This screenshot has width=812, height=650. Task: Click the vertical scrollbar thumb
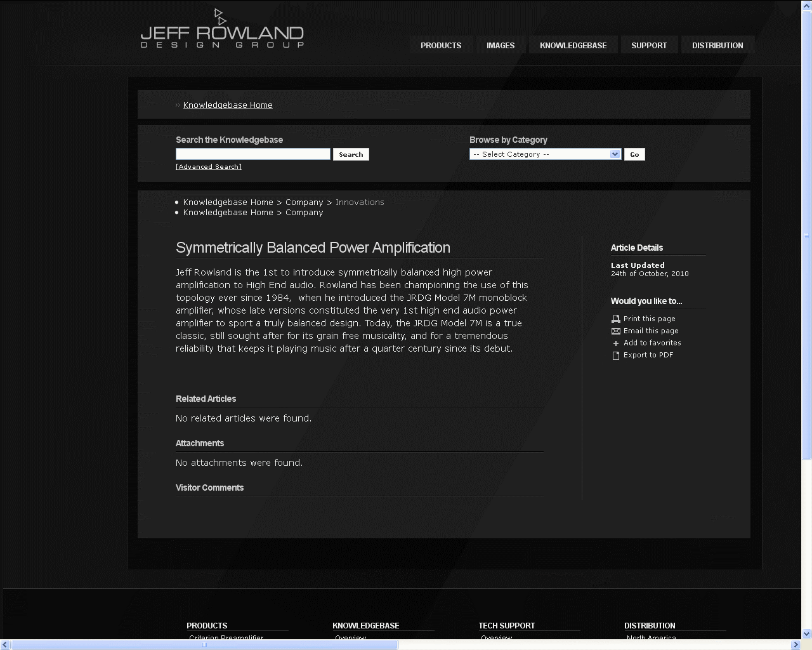807,235
